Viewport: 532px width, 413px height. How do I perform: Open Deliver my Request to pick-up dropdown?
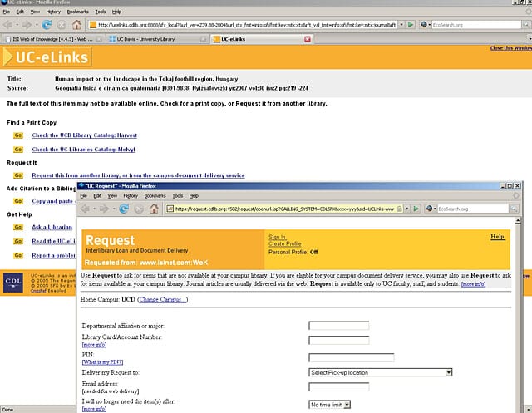click(x=380, y=373)
